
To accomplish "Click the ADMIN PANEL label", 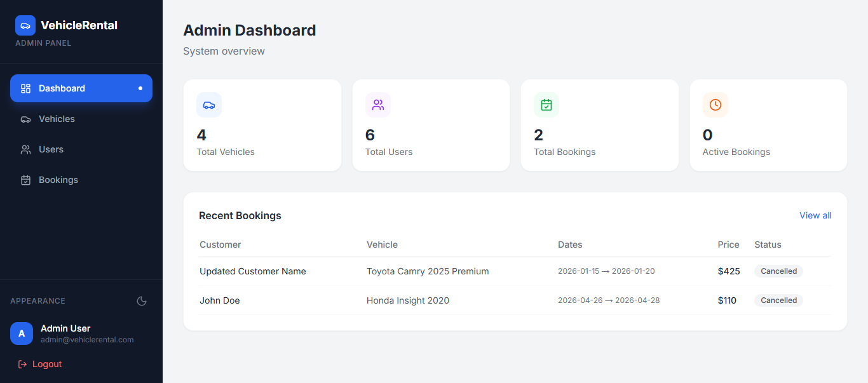I will pyautogui.click(x=43, y=43).
